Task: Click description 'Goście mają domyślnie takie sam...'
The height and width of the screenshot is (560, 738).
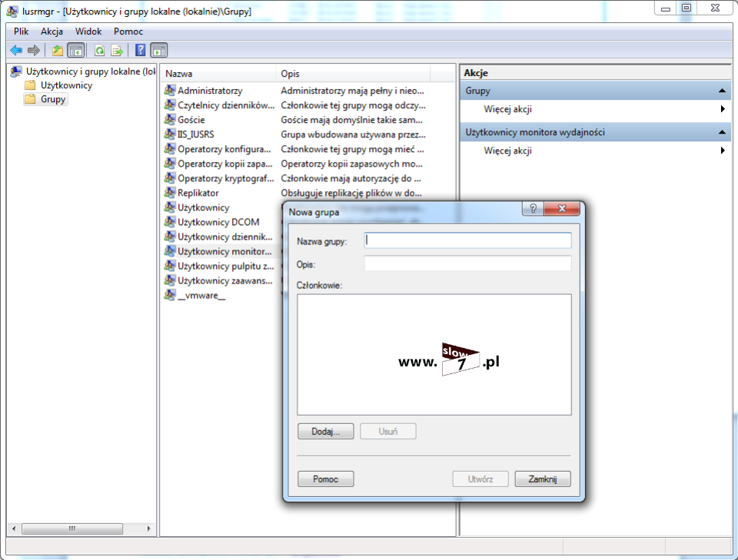Action: 351,119
